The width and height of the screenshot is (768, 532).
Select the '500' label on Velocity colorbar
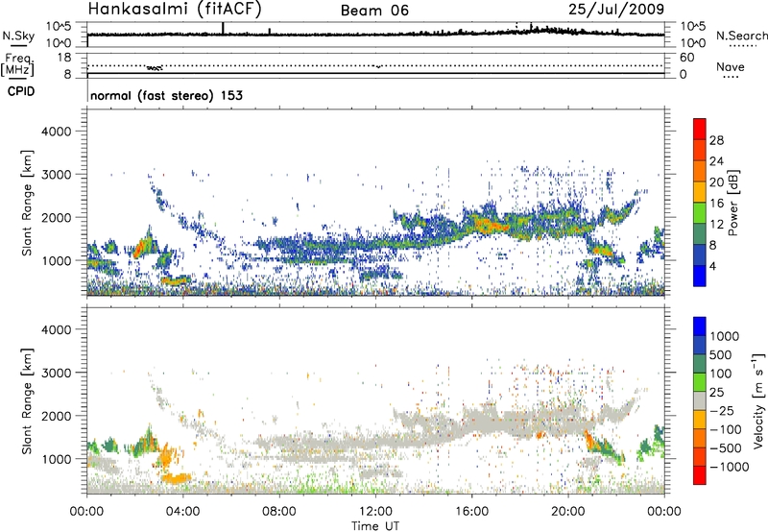721,354
